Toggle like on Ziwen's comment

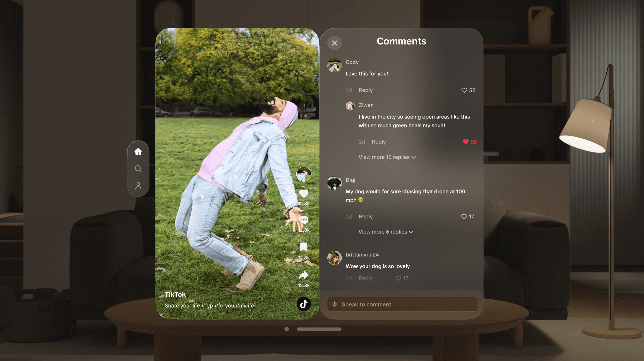point(466,142)
